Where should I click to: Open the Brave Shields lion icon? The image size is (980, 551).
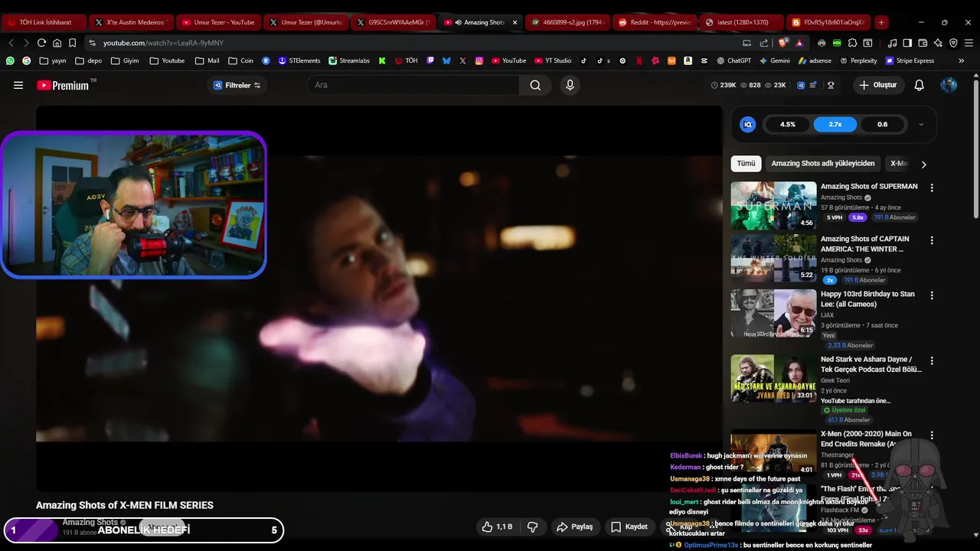point(782,43)
